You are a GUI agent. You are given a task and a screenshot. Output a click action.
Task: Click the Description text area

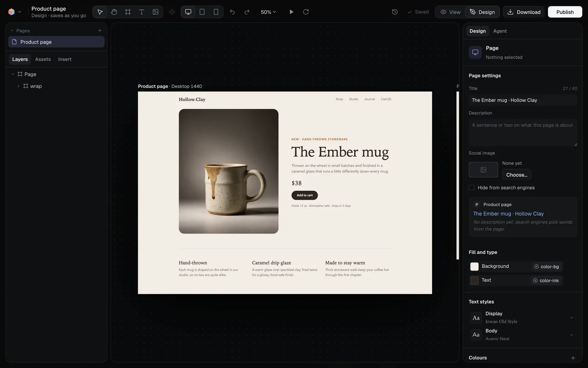[x=523, y=132]
